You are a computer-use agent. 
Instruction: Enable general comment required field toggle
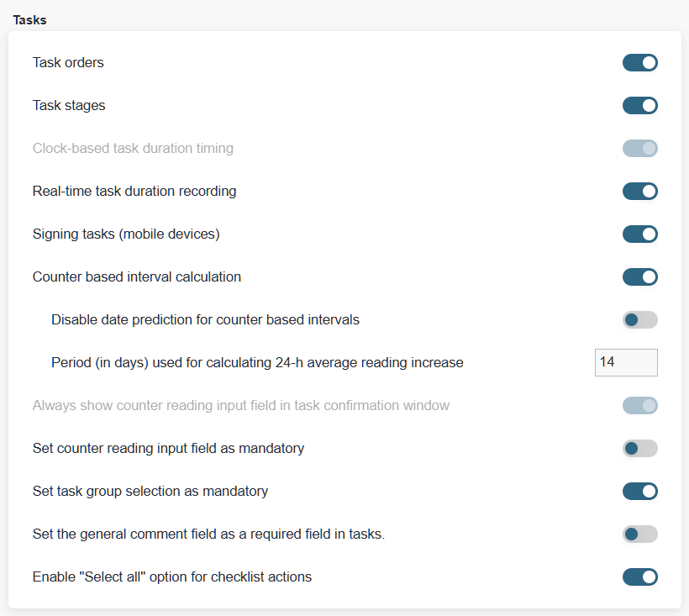pos(639,534)
